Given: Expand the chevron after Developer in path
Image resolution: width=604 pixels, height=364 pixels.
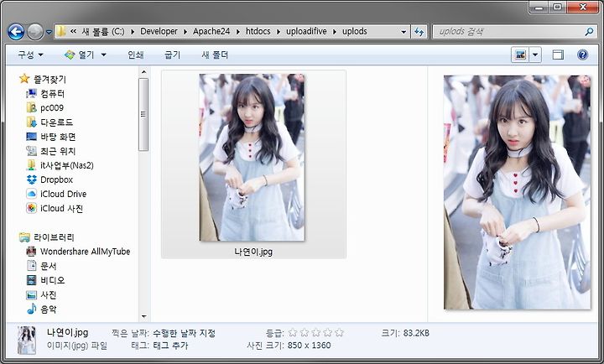Looking at the screenshot, I should [185, 32].
